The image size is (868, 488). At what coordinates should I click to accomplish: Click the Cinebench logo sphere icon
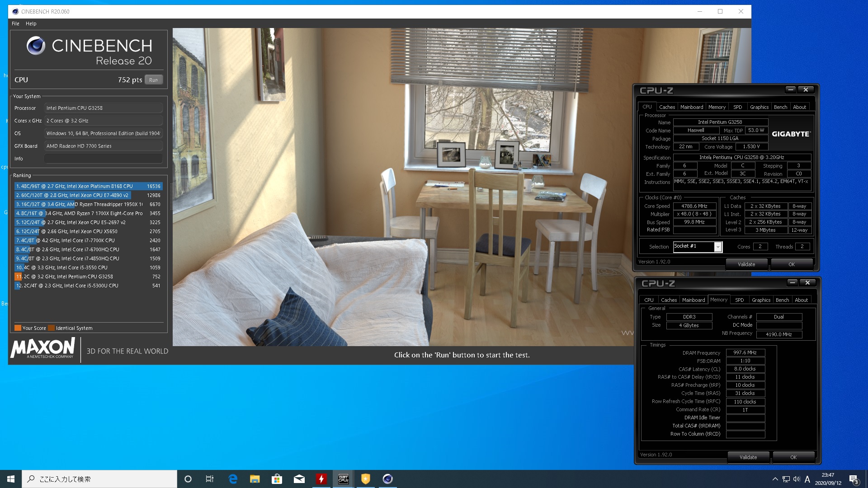click(36, 46)
